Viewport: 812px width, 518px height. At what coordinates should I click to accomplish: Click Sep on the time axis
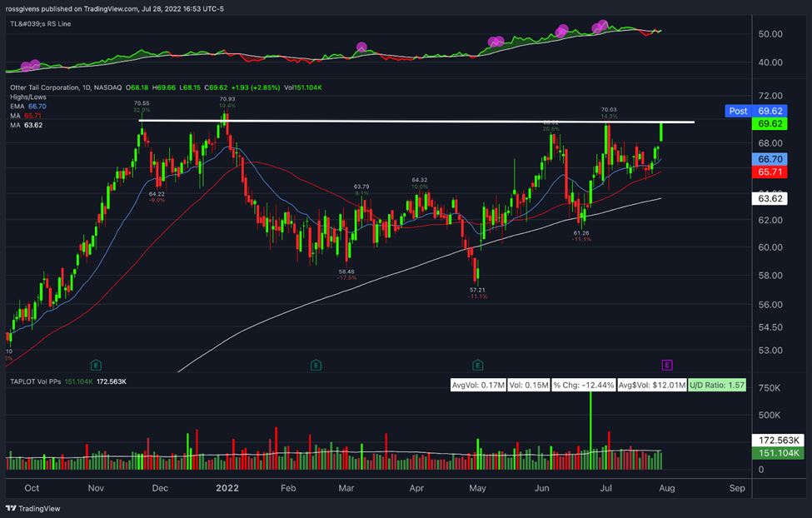pyautogui.click(x=737, y=488)
